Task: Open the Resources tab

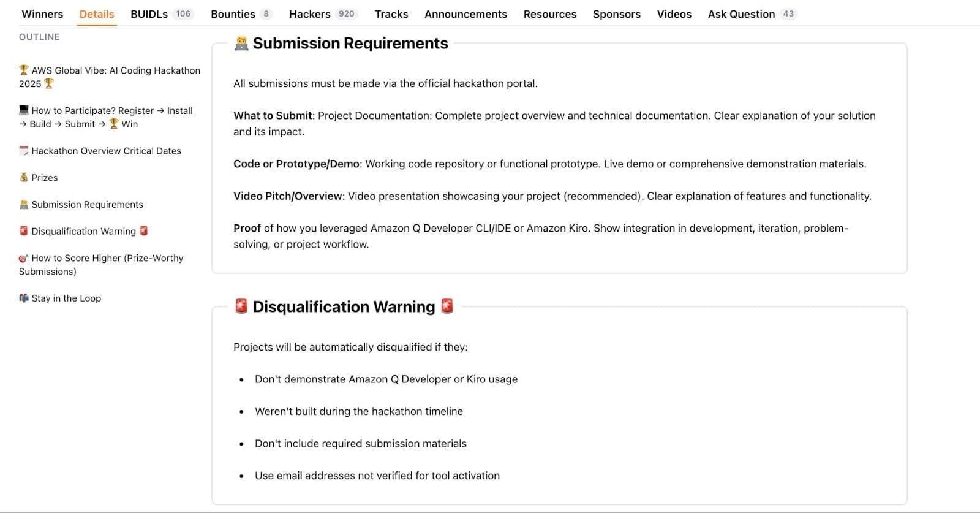Action: [x=549, y=13]
